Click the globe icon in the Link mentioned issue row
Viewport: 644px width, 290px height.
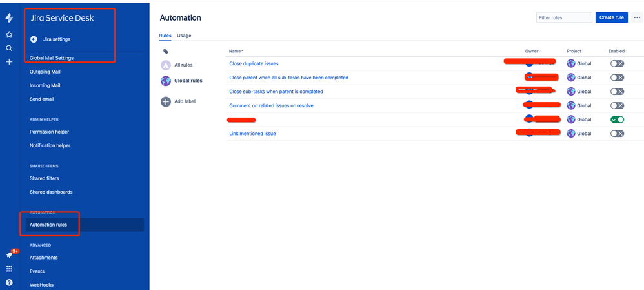[571, 133]
